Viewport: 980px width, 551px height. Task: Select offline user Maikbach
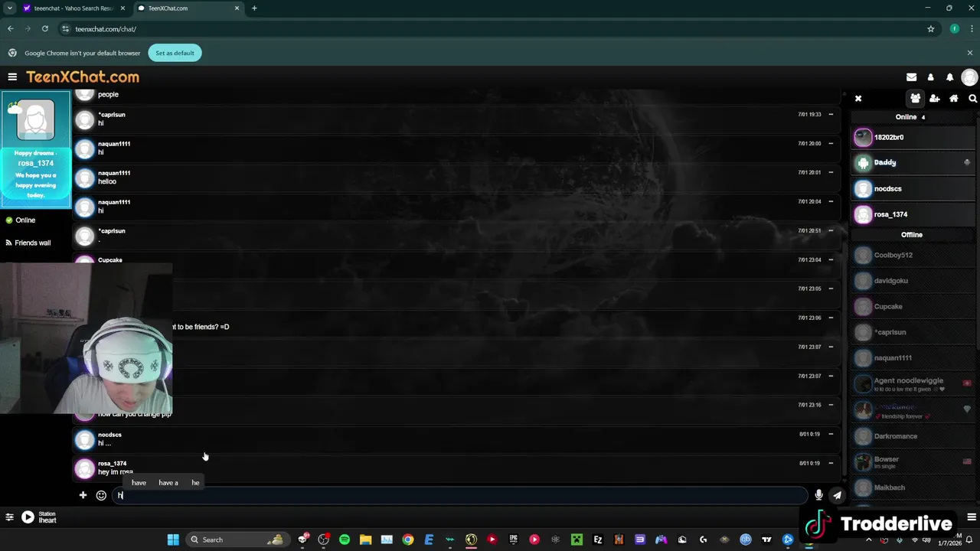coord(913,487)
